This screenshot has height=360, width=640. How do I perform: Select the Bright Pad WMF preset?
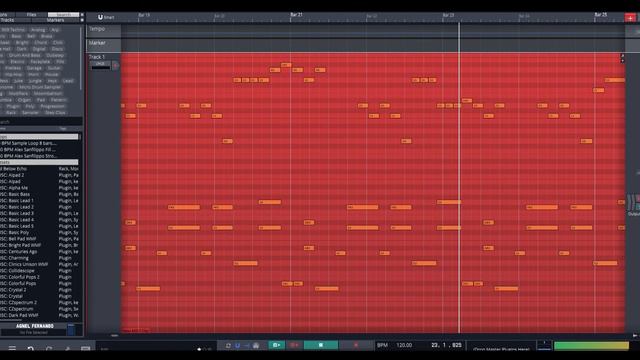pyautogui.click(x=39, y=245)
